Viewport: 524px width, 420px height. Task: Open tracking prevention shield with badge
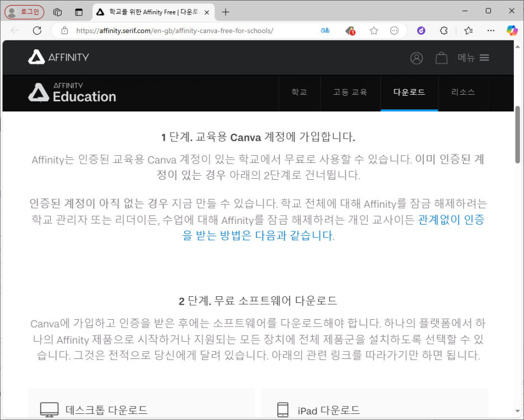[350, 31]
